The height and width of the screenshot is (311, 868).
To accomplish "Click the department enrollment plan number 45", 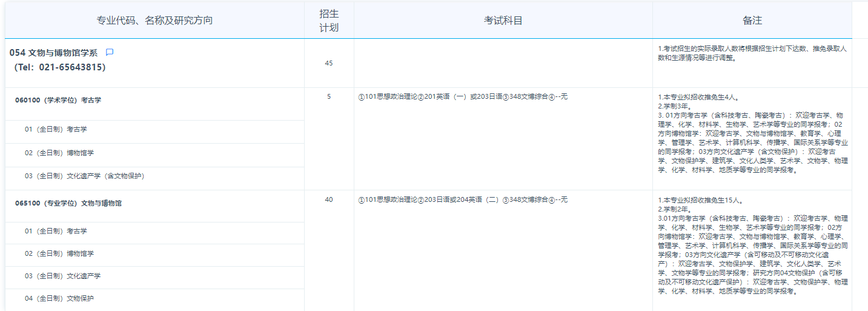I will coord(329,63).
